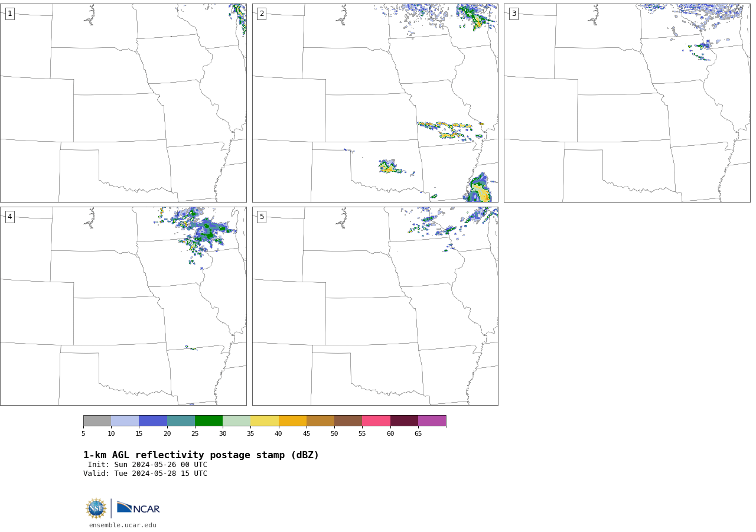Click the dark green 25-30 dBZ swatch

(x=208, y=420)
